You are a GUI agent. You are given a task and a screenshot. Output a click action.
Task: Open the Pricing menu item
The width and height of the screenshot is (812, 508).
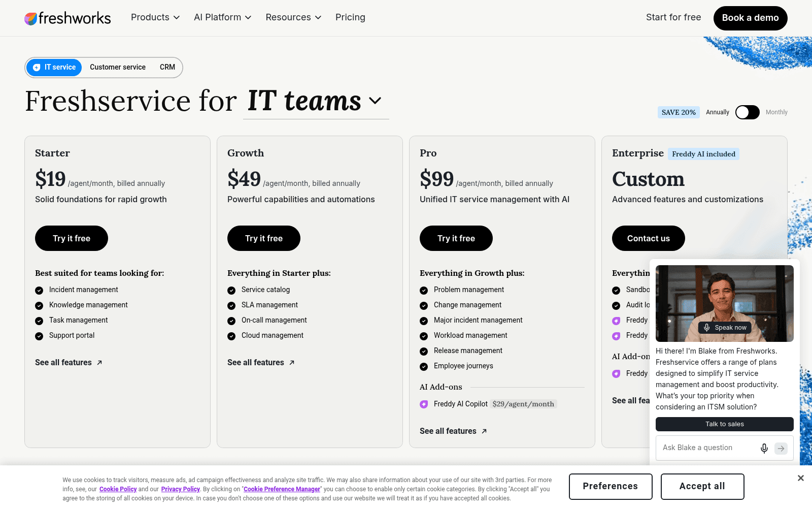[350, 17]
